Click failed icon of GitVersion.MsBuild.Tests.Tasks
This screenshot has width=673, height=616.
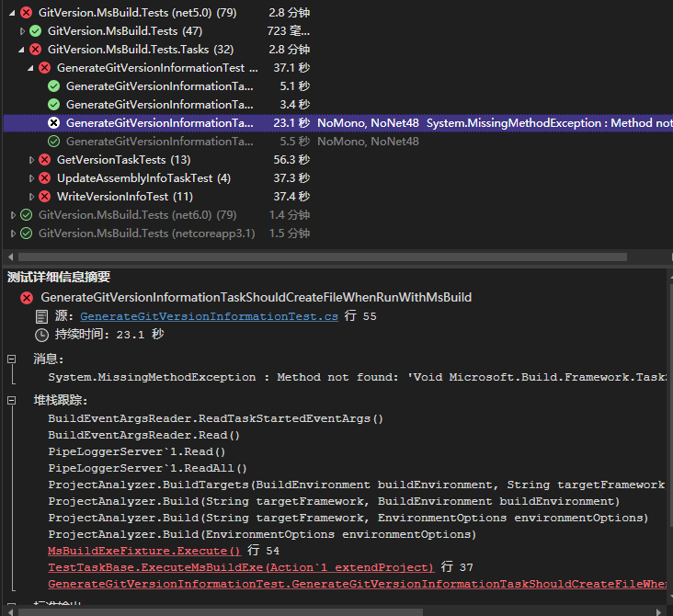point(36,50)
